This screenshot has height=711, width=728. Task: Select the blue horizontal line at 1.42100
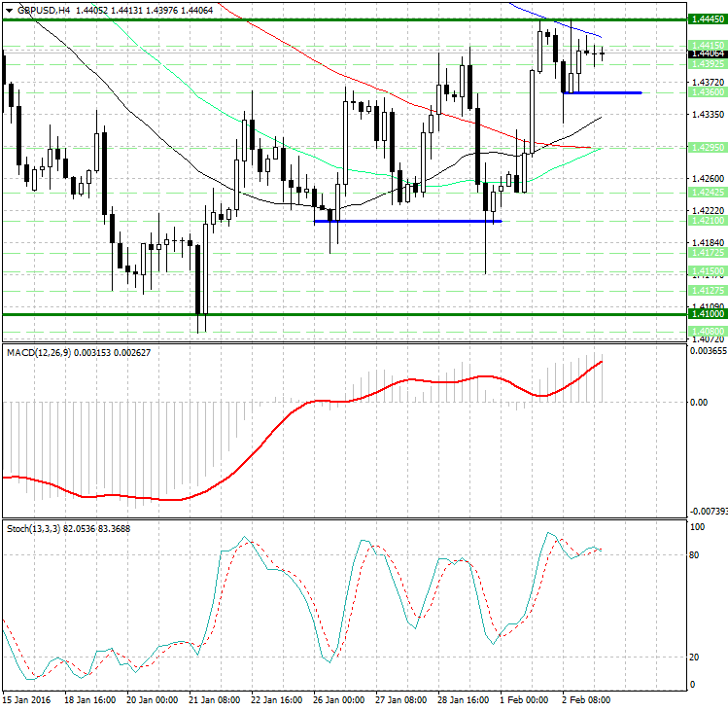coord(407,221)
